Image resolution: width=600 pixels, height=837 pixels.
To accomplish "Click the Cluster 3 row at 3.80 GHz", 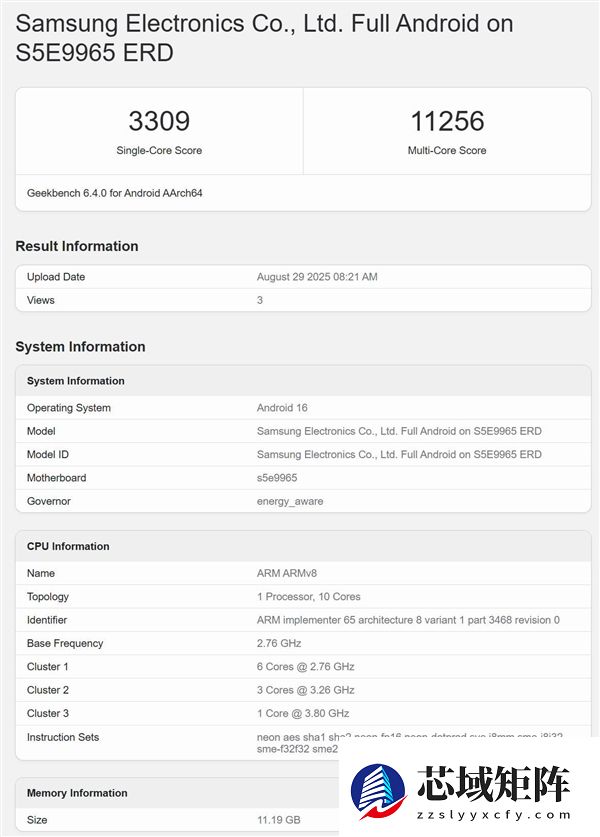I will pyautogui.click(x=297, y=713).
